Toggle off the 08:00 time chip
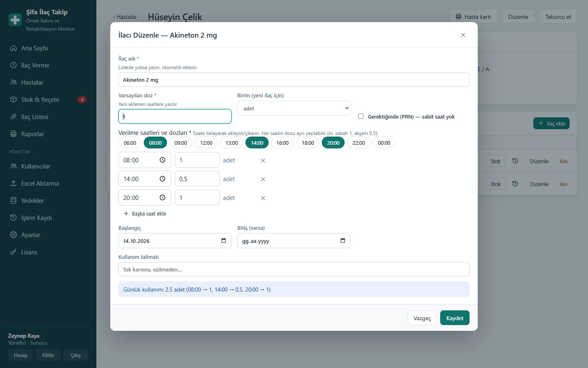Screen dimensions: 588x368 tap(155, 143)
